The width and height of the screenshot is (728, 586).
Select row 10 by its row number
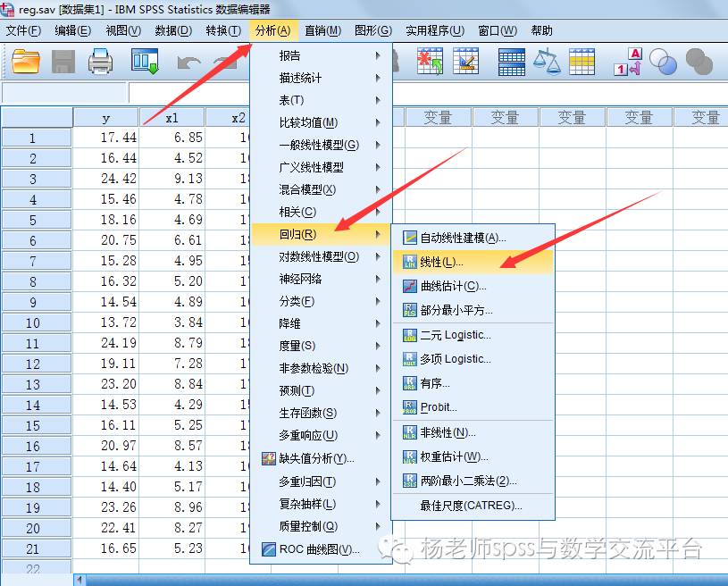36,322
